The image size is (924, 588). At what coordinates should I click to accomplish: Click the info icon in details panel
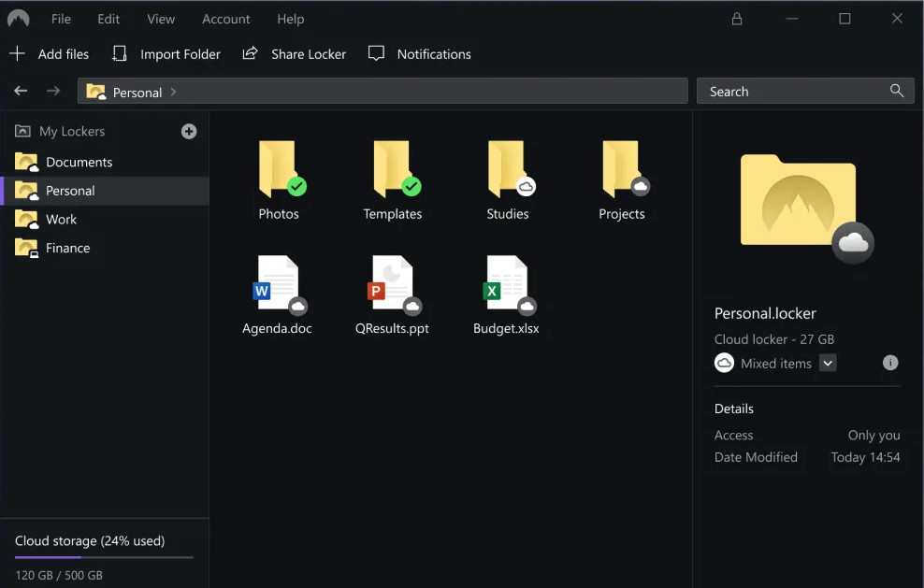tap(890, 363)
